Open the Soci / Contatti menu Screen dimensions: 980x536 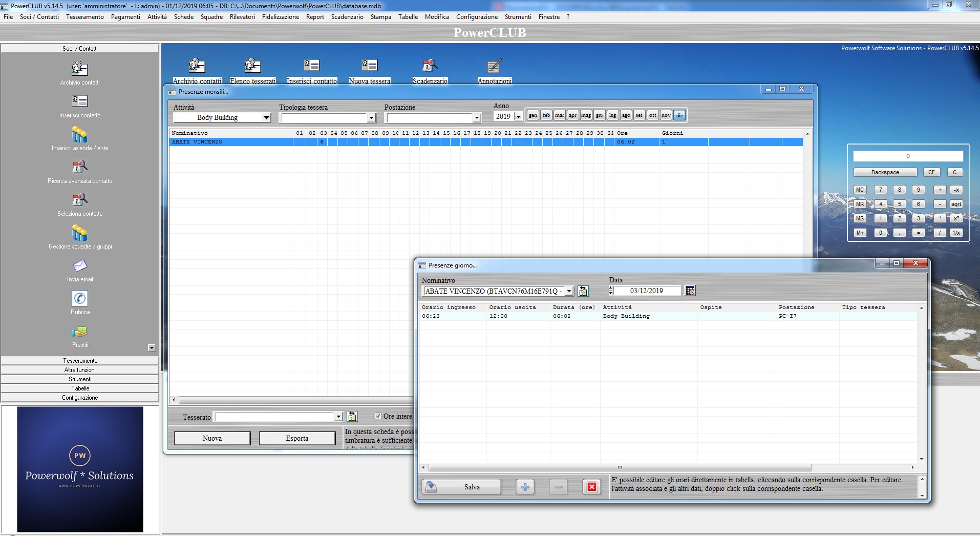tap(39, 17)
